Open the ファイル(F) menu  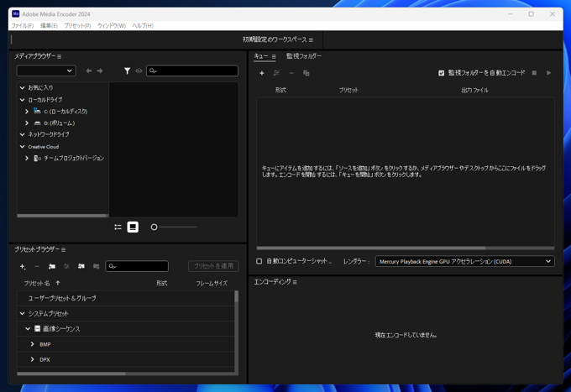pos(23,26)
